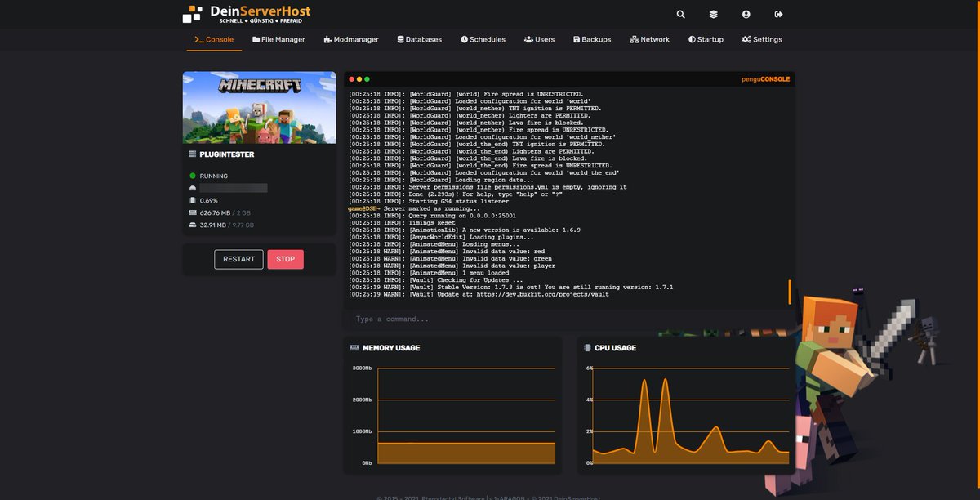Click the network icon beside hidden address
Screen dimensions: 980x500
coord(193,188)
